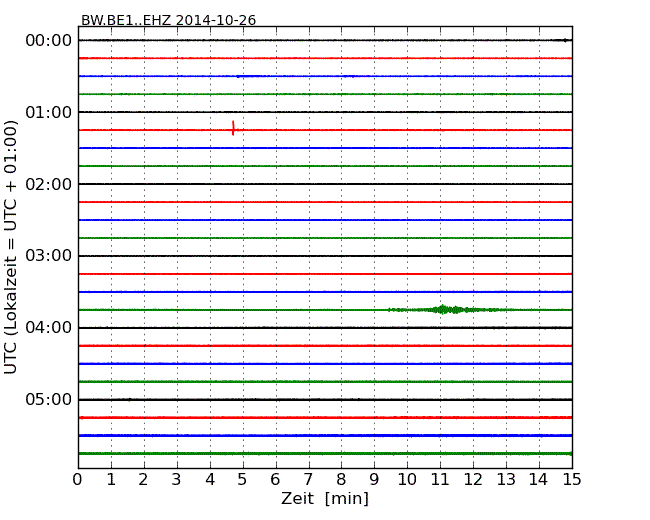Viewport: 650px width, 520px height.
Task: Click x-axis tick label 4
Action: 210,479
